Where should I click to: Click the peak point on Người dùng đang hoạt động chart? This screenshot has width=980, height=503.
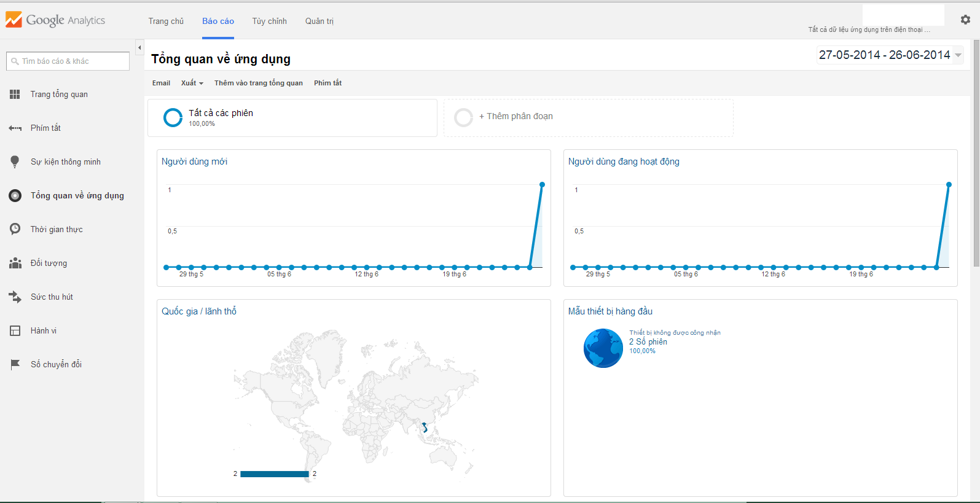pos(949,184)
